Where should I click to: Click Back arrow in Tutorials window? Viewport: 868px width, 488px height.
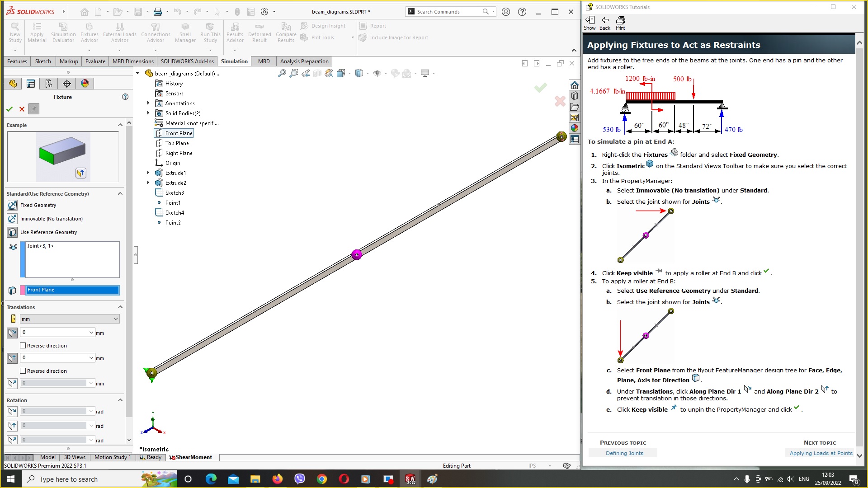click(605, 23)
